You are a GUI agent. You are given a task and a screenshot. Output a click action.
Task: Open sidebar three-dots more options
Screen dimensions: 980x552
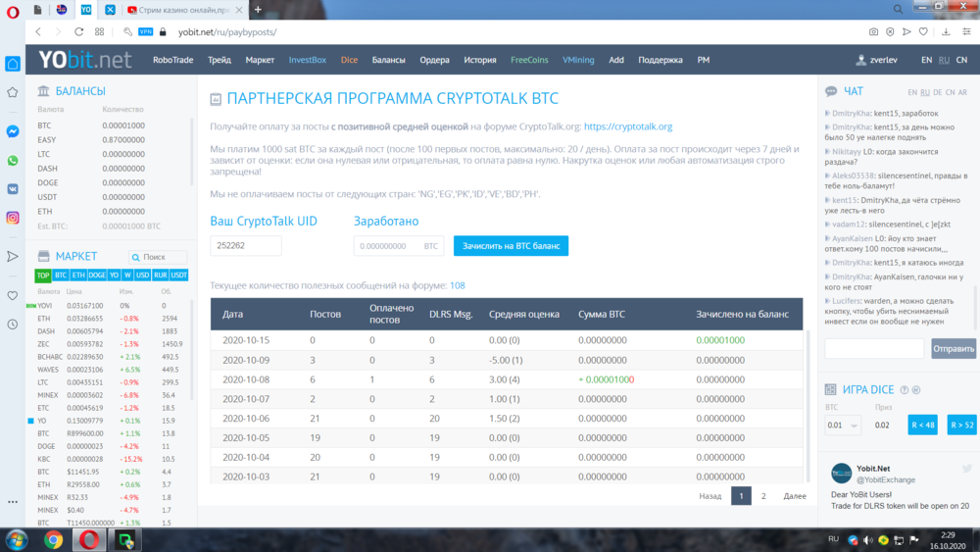[13, 502]
